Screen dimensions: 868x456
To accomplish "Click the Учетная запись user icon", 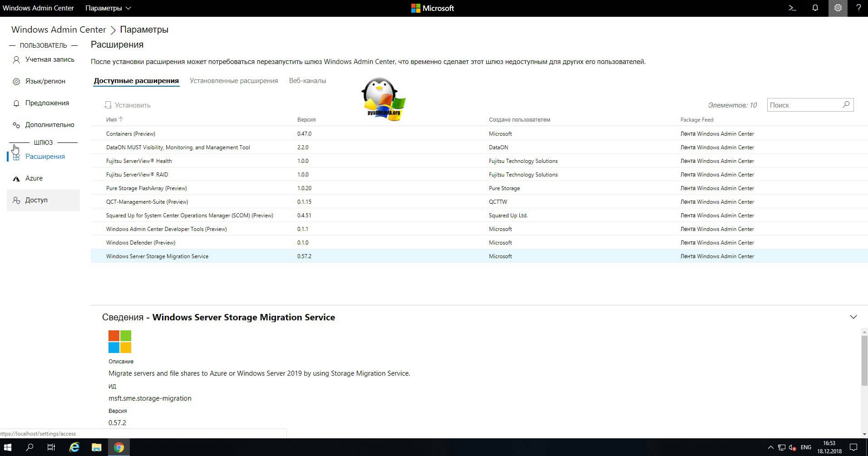I will [16, 59].
